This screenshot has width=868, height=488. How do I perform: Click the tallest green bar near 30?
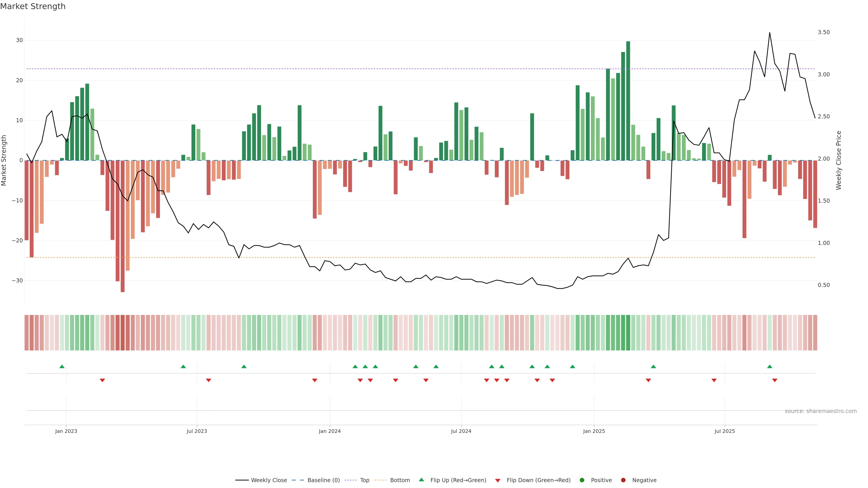click(628, 101)
